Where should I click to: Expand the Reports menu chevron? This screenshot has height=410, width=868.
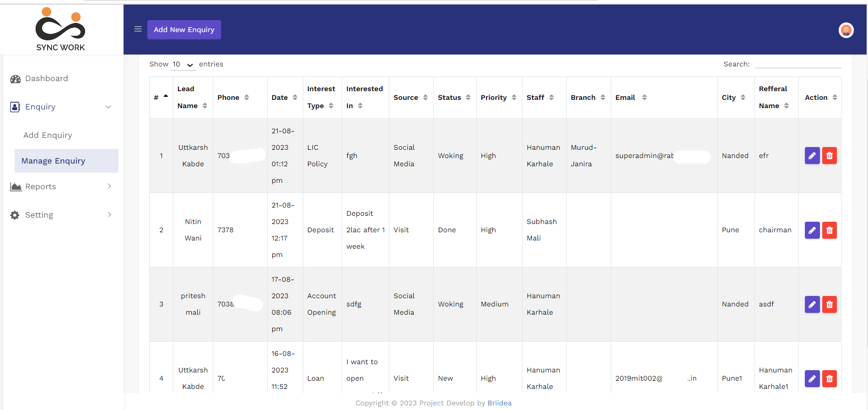tap(109, 186)
